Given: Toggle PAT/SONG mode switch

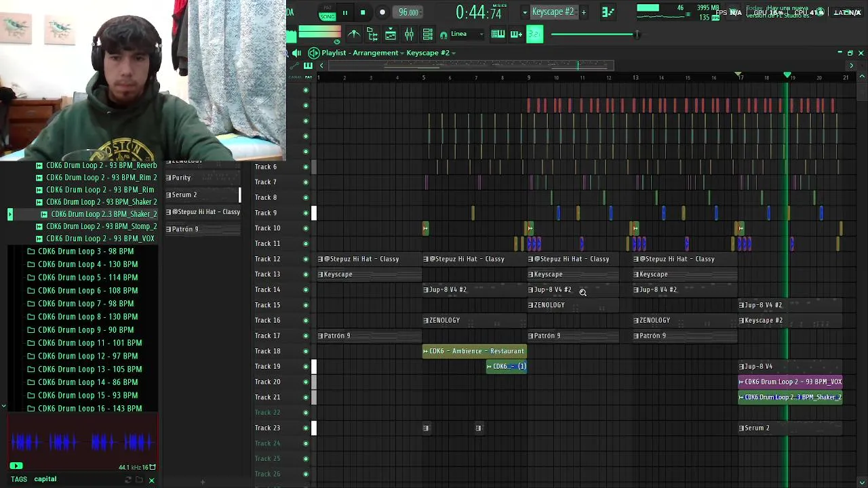Looking at the screenshot, I should [x=328, y=12].
